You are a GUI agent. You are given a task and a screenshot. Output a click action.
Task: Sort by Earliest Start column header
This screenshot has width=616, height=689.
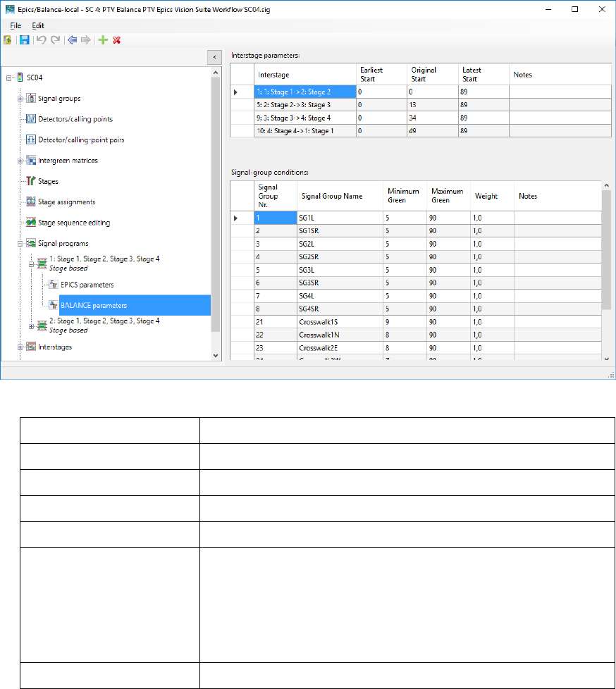point(381,74)
